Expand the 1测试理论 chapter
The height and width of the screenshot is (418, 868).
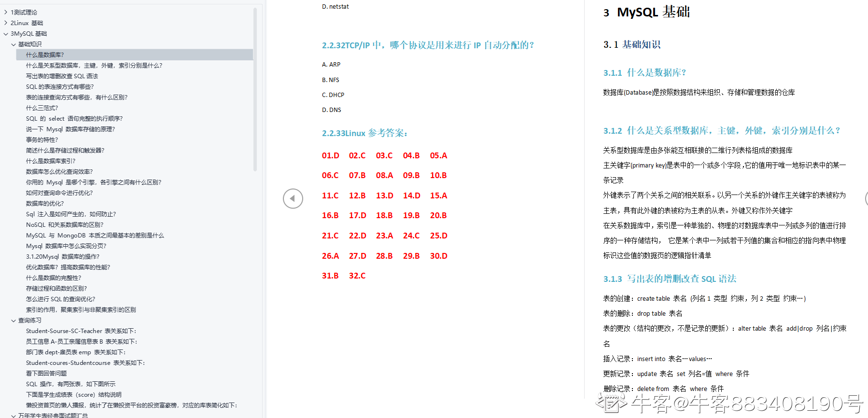click(6, 13)
